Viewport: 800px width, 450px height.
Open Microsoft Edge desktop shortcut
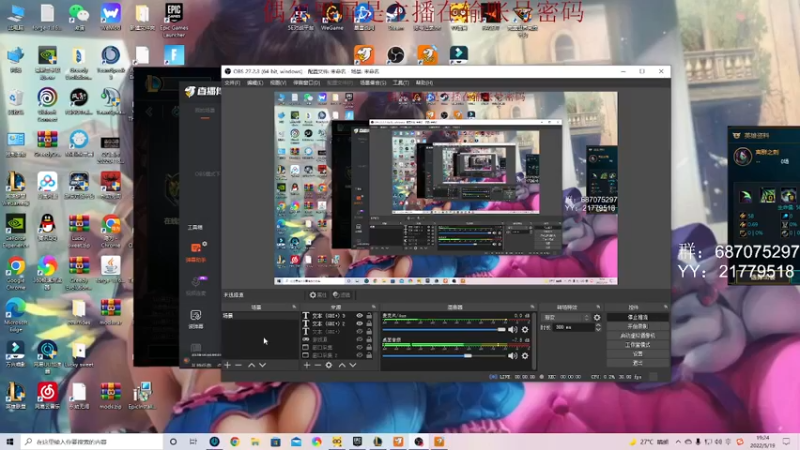click(16, 315)
